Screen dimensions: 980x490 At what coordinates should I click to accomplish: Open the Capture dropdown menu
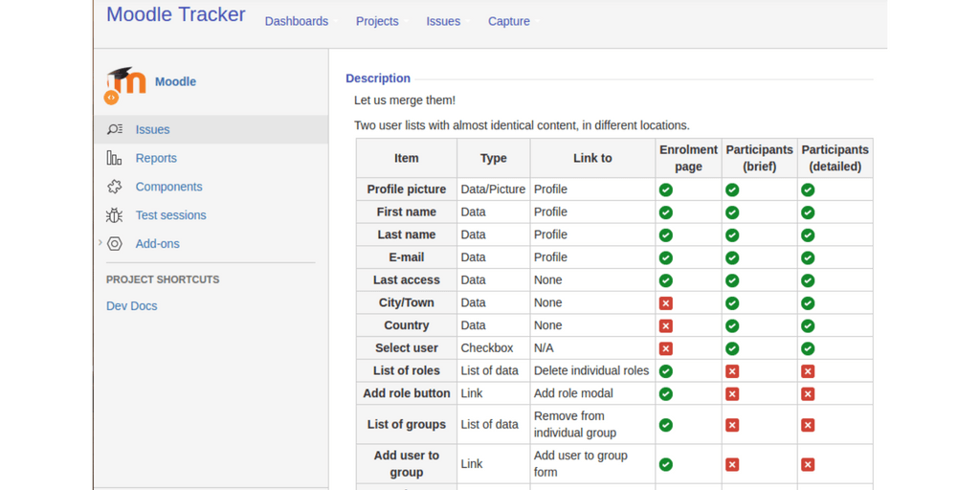513,21
